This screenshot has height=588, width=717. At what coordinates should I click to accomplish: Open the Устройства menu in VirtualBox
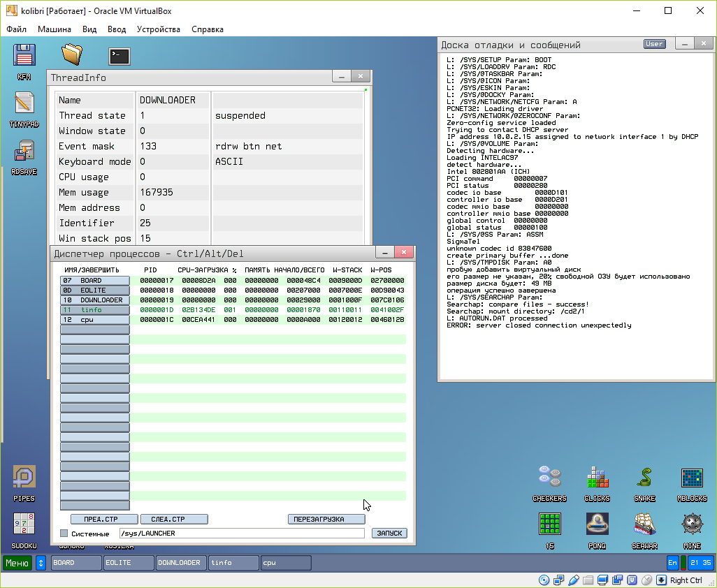(x=158, y=29)
